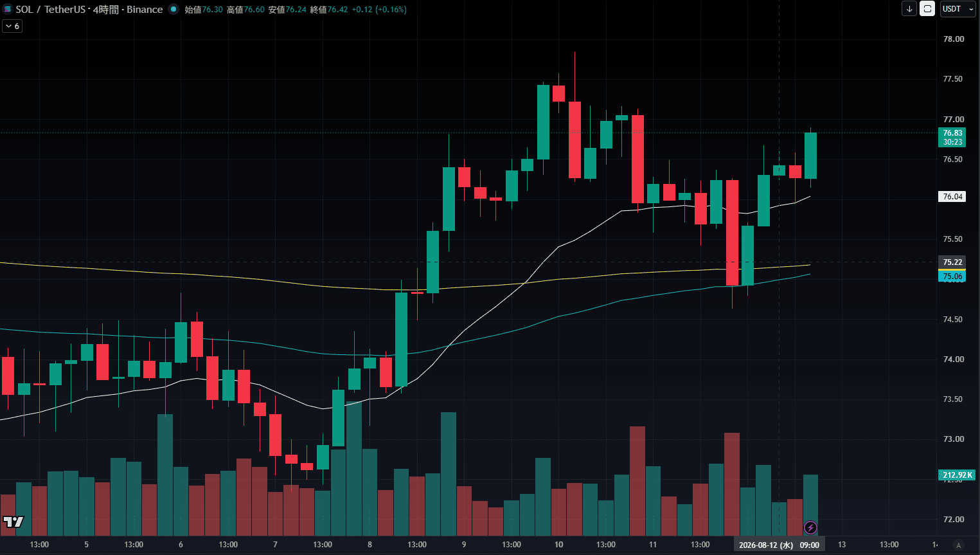The width and height of the screenshot is (980, 555).
Task: Click the 75.50 price axis label
Action: pyautogui.click(x=953, y=239)
